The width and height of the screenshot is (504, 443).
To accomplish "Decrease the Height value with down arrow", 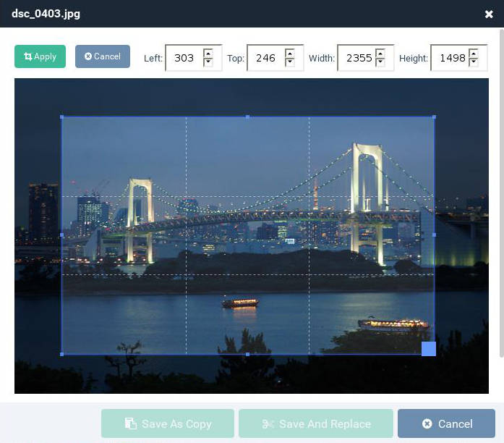I will (x=474, y=62).
